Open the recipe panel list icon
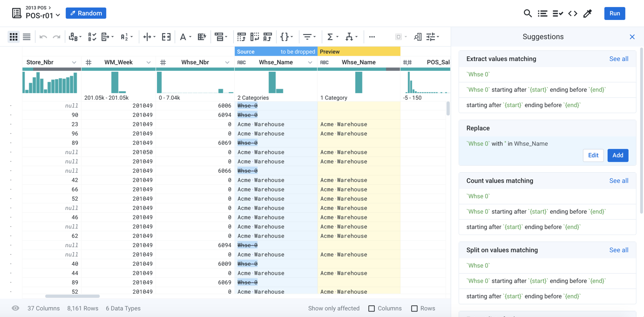The width and height of the screenshot is (644, 317). (542, 13)
